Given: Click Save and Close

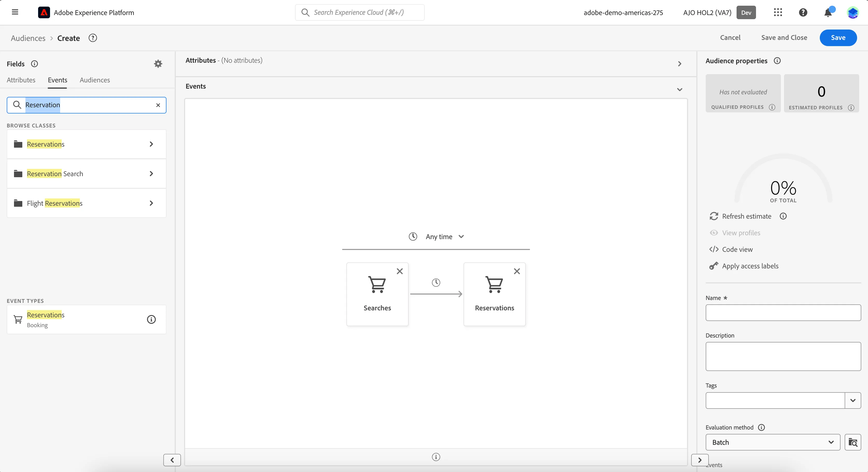Looking at the screenshot, I should [x=784, y=37].
